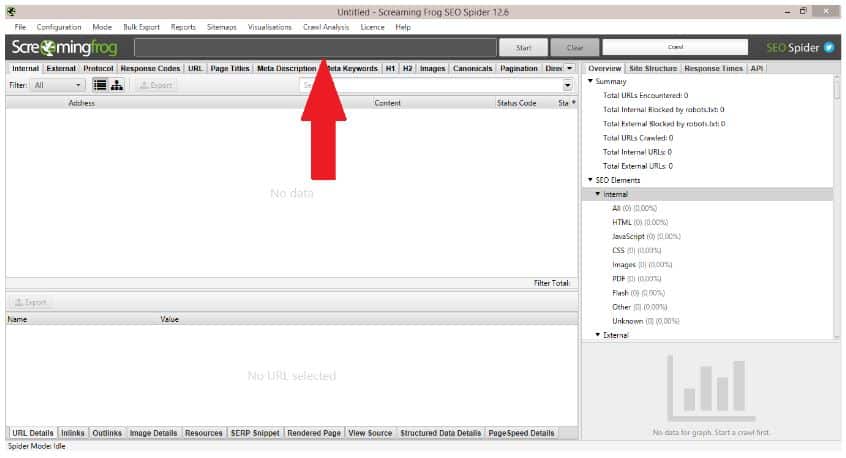This screenshot has width=846, height=458.
Task: Click the lower pane Export button
Action: 31,302
